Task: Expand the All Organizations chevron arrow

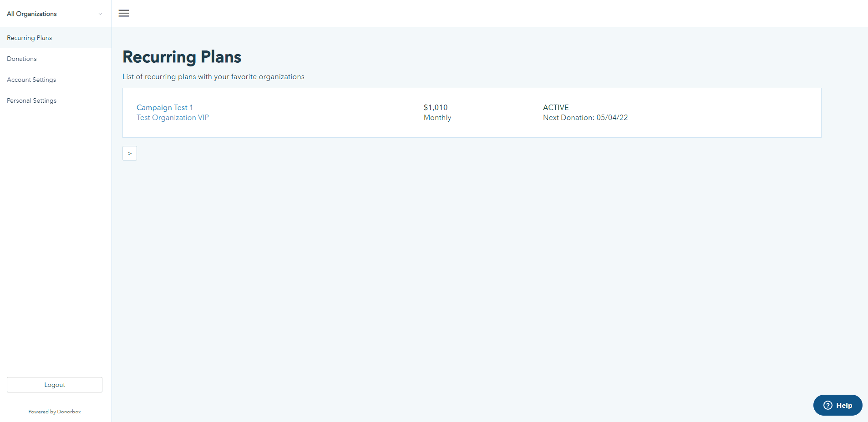Action: coord(100,14)
